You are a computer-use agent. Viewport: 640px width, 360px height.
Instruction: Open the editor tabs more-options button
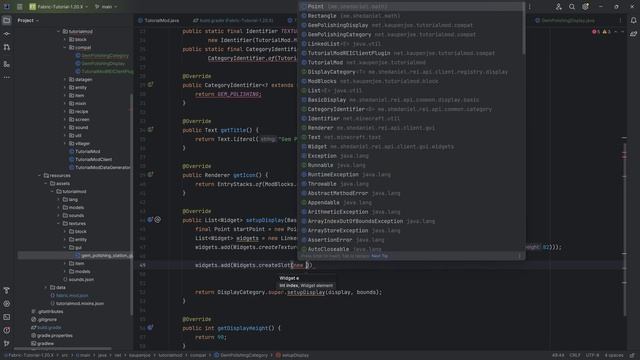pos(620,20)
